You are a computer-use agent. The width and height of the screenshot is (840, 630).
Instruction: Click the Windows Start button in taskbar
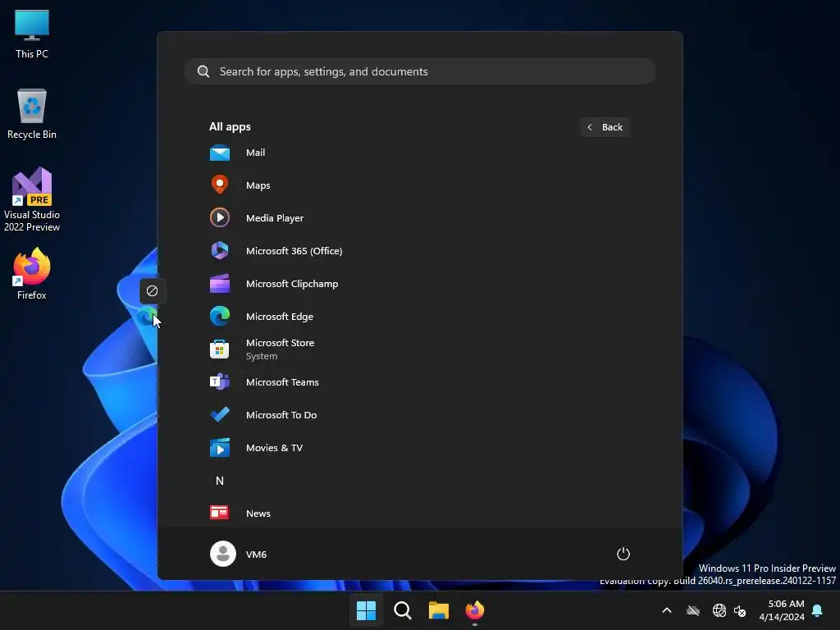(367, 610)
